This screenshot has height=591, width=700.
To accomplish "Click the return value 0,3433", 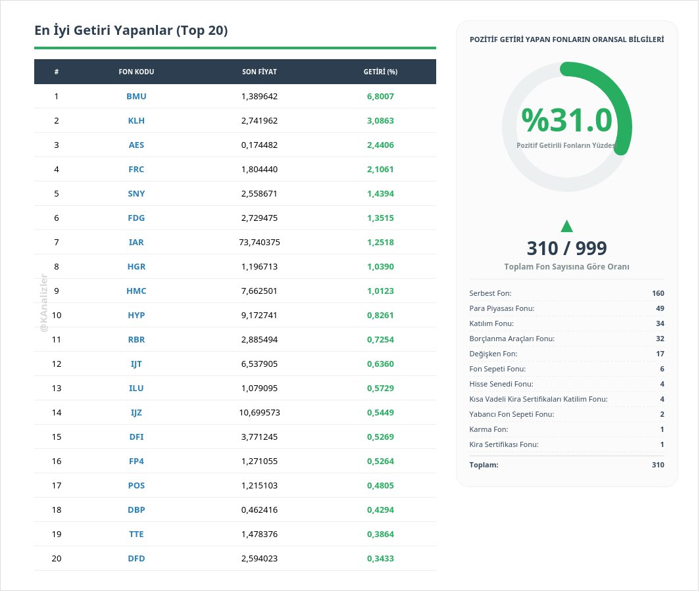I will (380, 558).
